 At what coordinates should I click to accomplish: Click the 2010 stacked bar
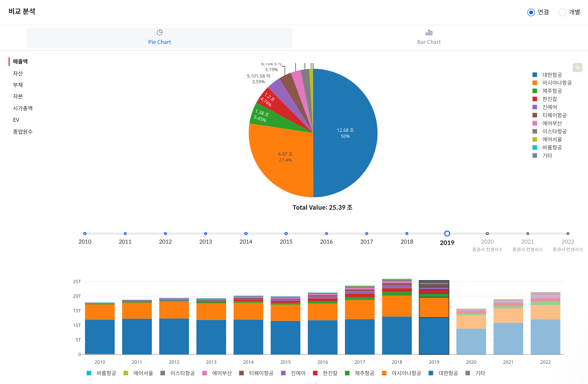coord(100,328)
